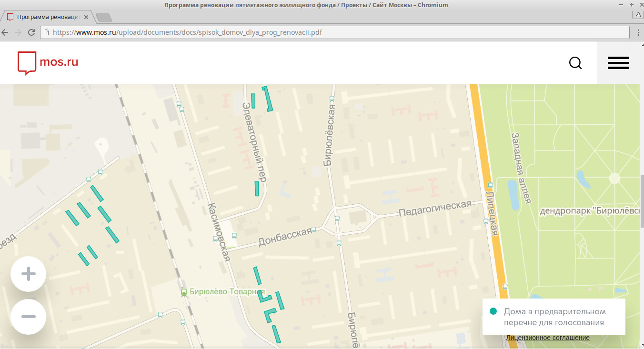Click the address bar URL field

click(x=333, y=32)
